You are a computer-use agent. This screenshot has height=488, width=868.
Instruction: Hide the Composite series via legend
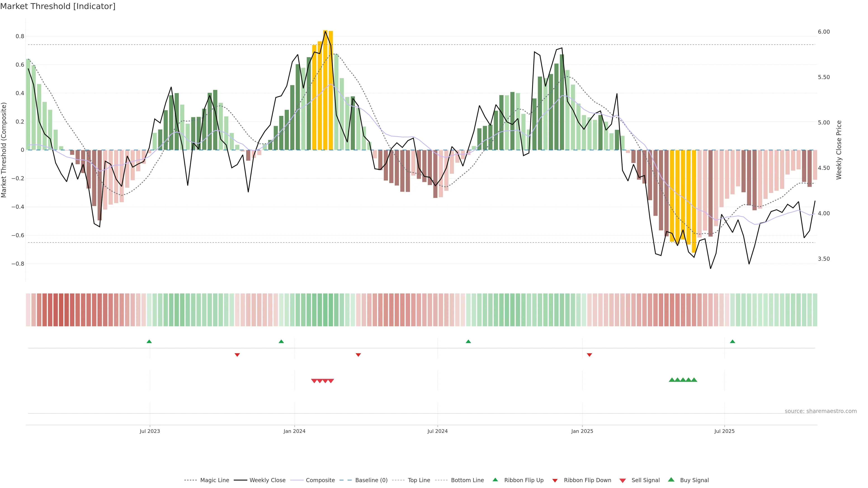(320, 480)
